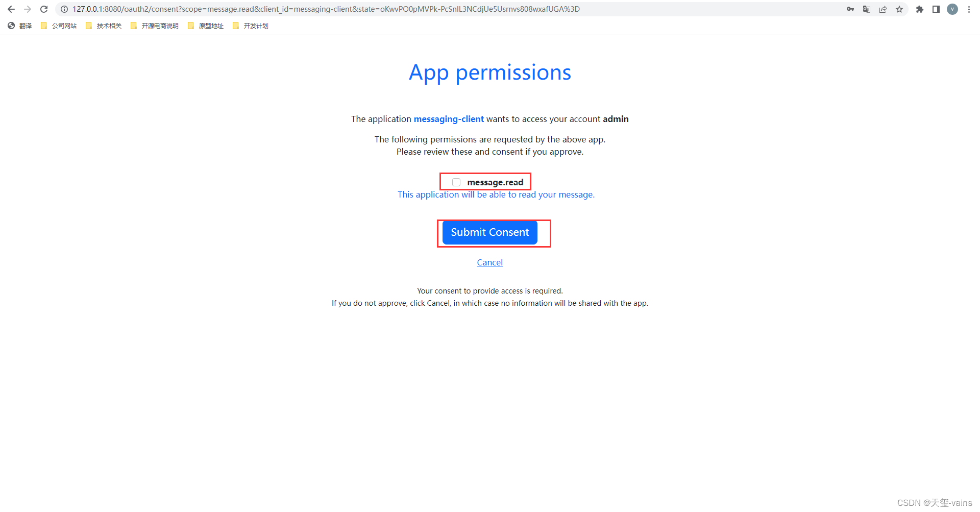
Task: Open the 原型地址 bookmark folder
Action: (206, 26)
